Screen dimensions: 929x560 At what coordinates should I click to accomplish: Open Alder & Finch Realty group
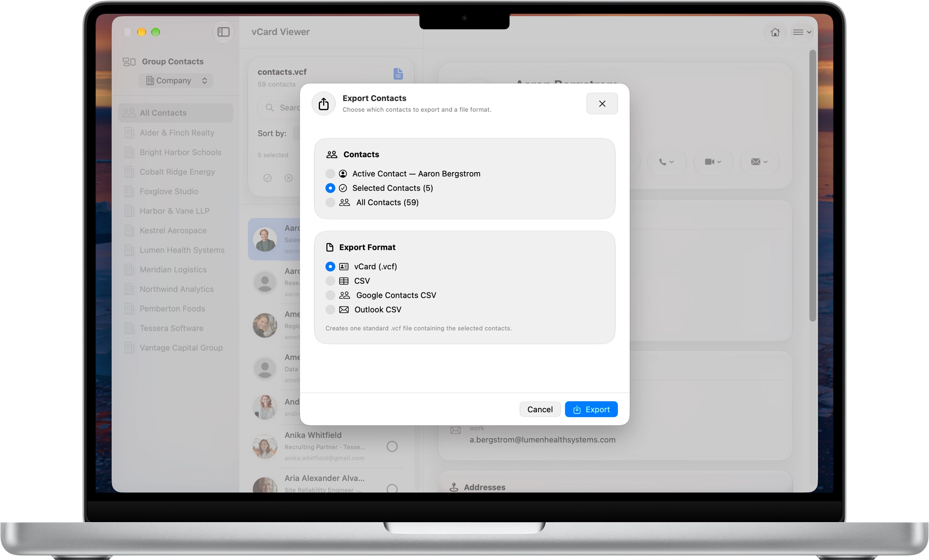176,133
